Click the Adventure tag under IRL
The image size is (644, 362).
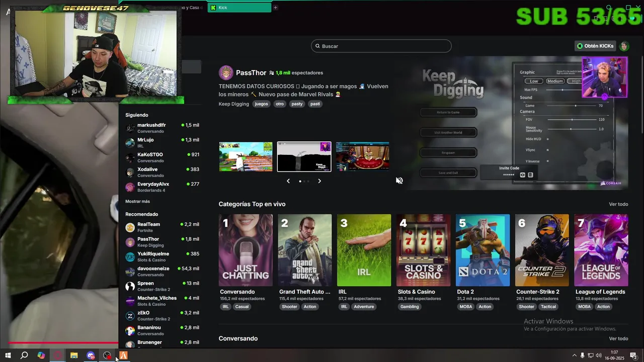click(x=364, y=307)
